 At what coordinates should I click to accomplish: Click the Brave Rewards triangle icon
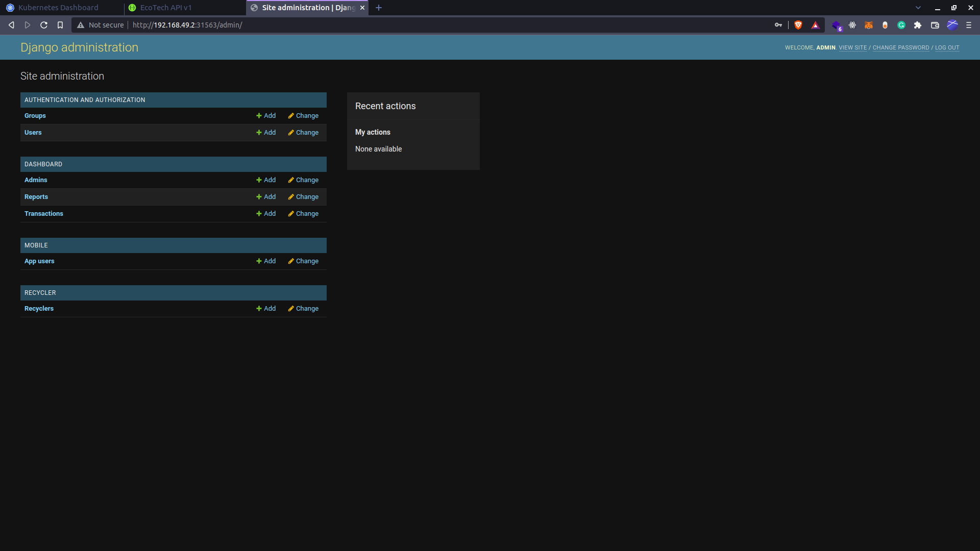pos(815,25)
